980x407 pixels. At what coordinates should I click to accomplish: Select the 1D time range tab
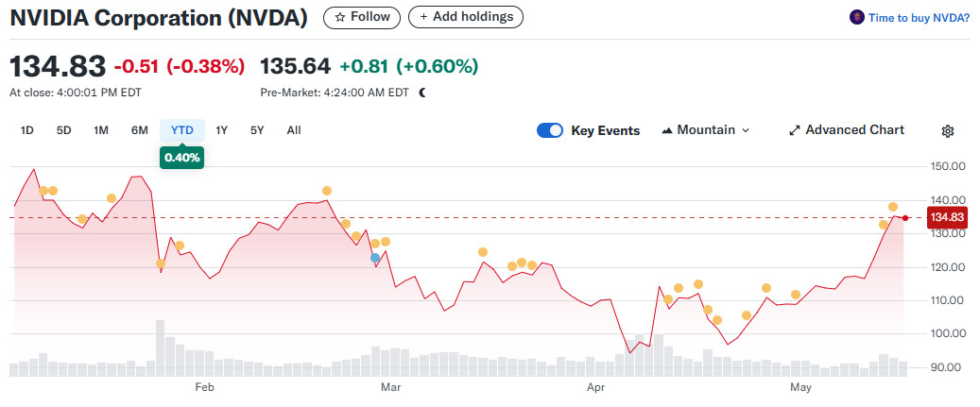(27, 130)
